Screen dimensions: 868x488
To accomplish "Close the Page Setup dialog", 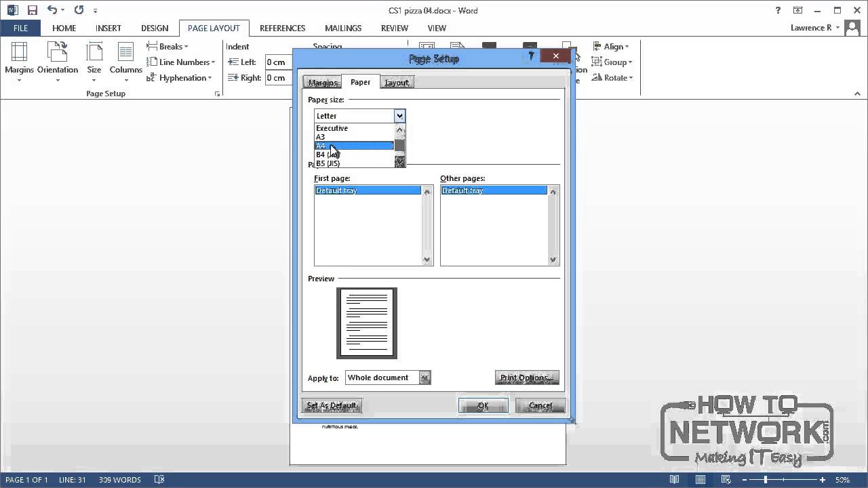I will point(556,56).
